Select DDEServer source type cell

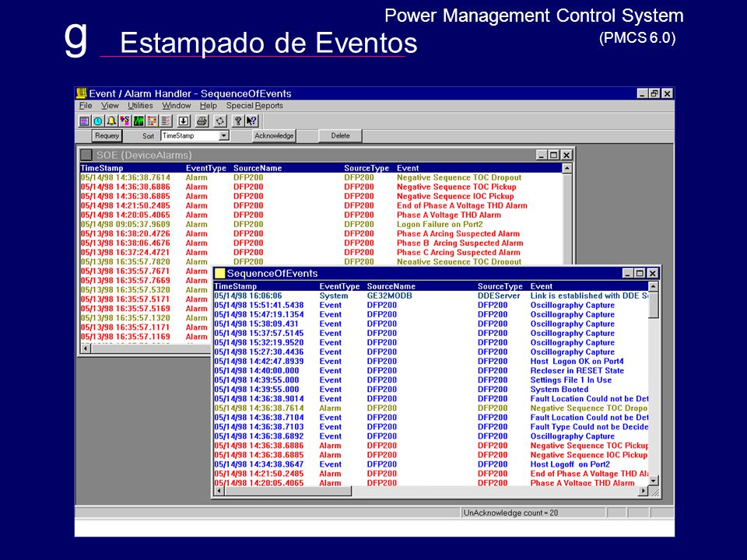(x=499, y=296)
